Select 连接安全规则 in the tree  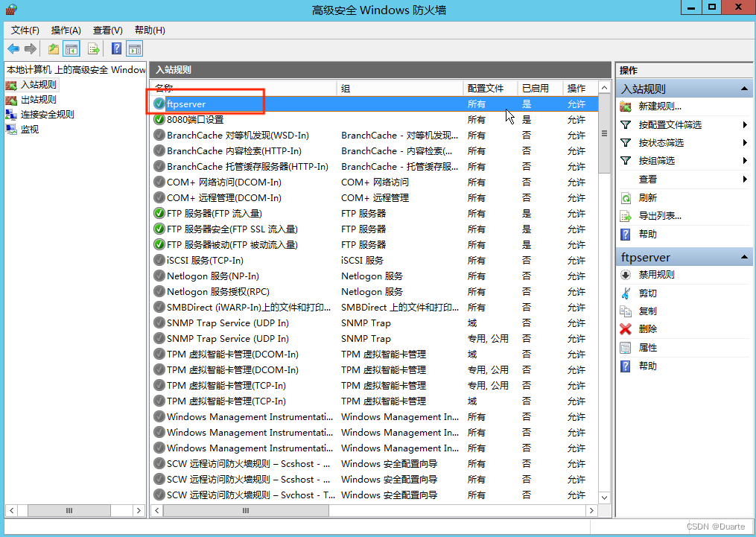click(47, 115)
